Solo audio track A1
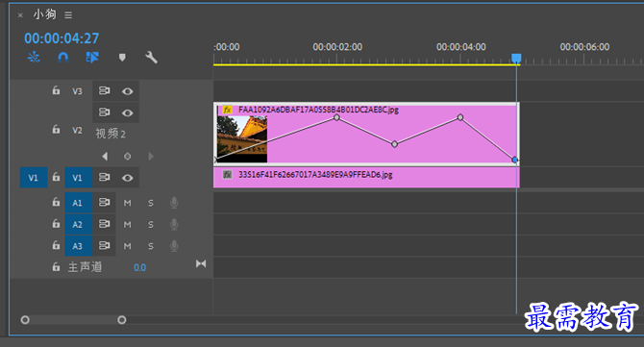 coord(151,203)
